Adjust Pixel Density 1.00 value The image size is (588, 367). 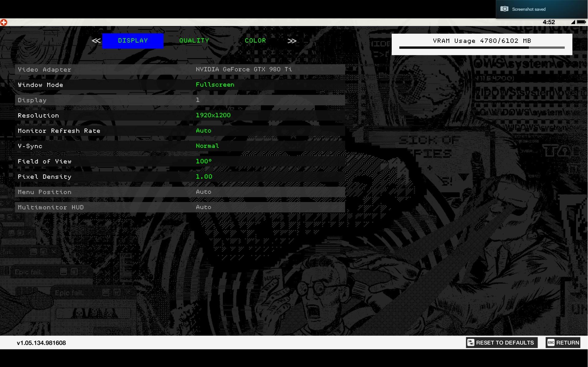click(x=204, y=177)
